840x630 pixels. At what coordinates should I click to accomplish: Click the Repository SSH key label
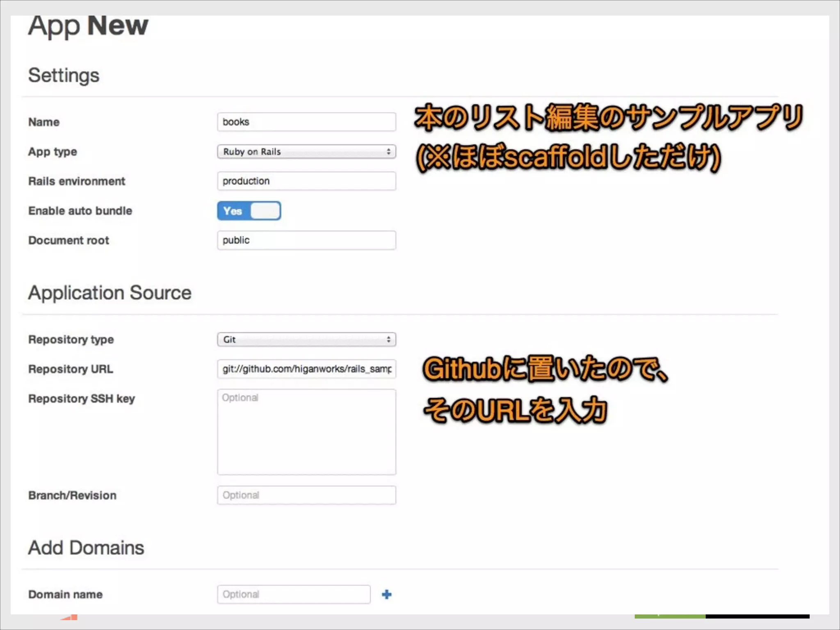pyautogui.click(x=81, y=399)
